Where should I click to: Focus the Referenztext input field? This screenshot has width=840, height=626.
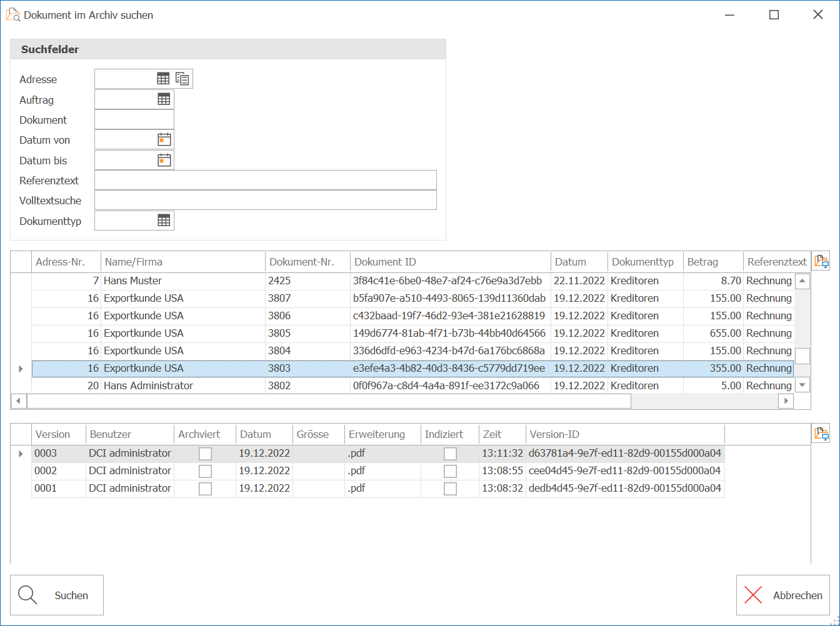(x=266, y=180)
